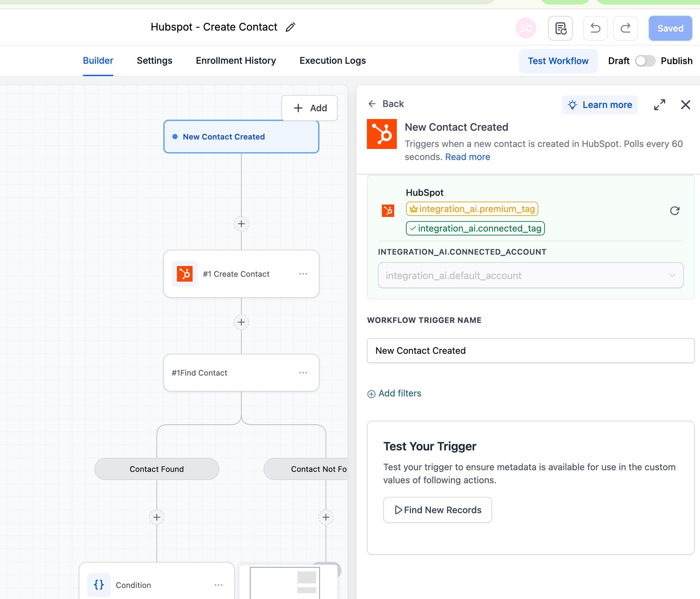Image resolution: width=700 pixels, height=599 pixels.
Task: Open the workflow notes/version icon
Action: [x=560, y=28]
